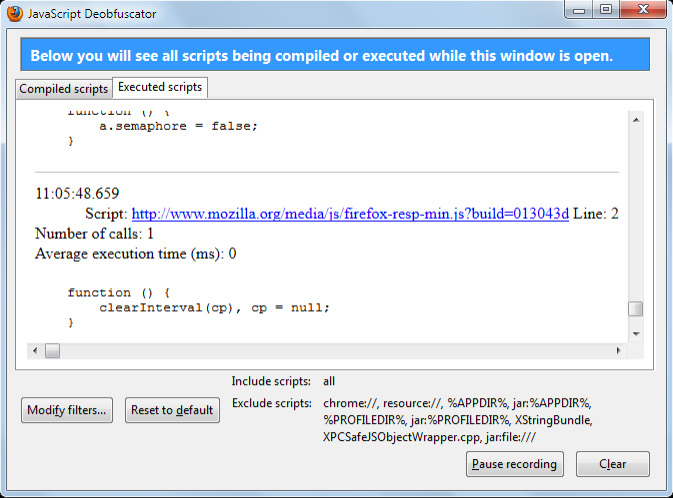
Task: Maximize the JavaScript Deobfuscator window
Action: pos(607,9)
